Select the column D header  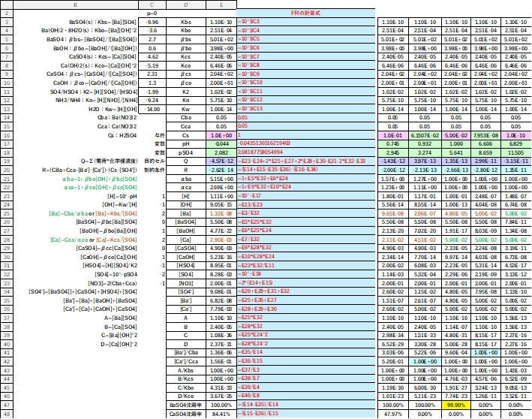186,5
